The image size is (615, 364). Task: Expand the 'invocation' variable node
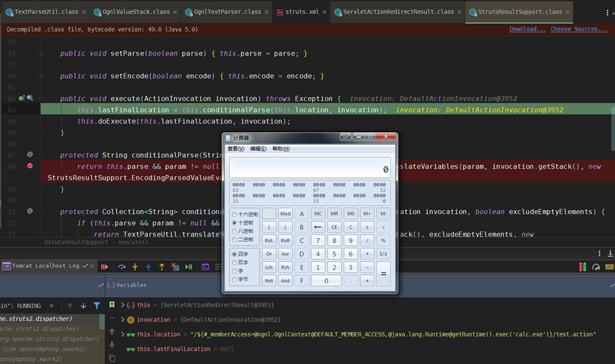coord(122,320)
